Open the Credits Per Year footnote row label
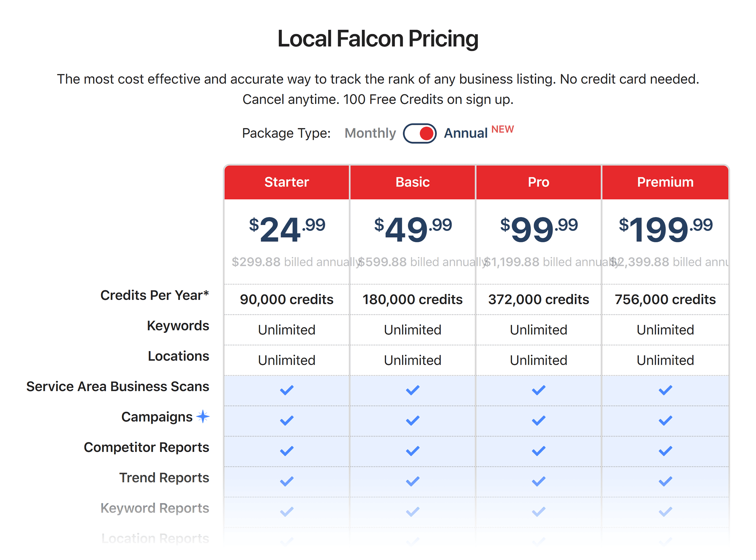The image size is (756, 560). click(155, 295)
